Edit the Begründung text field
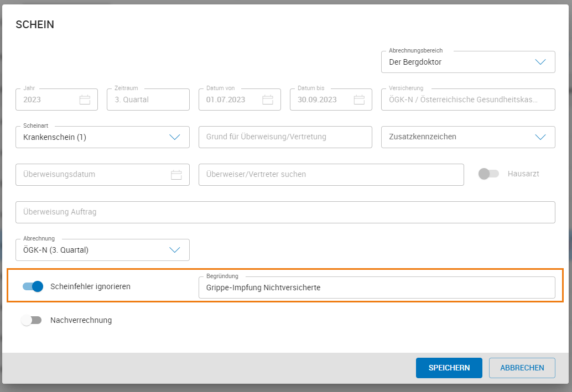 point(377,288)
